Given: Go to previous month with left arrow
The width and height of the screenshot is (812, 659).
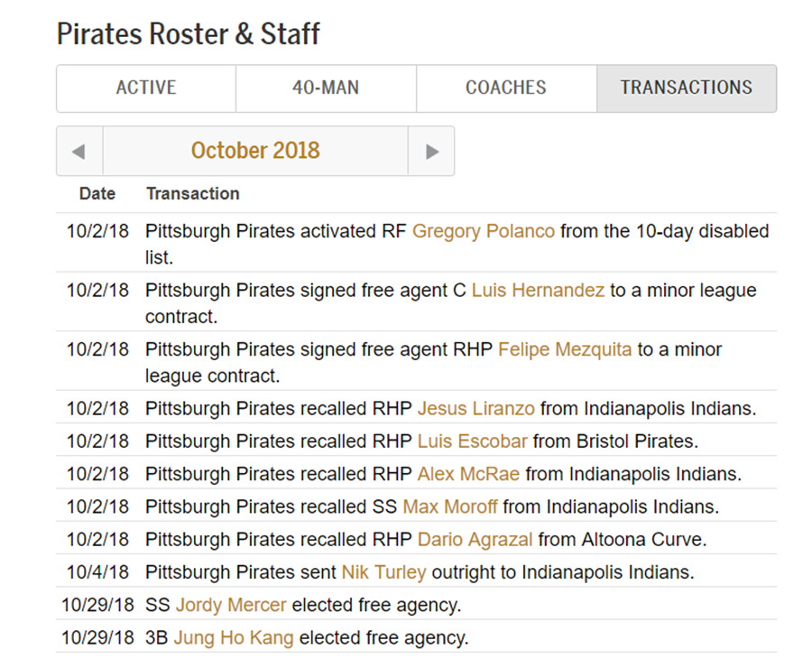Looking at the screenshot, I should click(x=79, y=151).
